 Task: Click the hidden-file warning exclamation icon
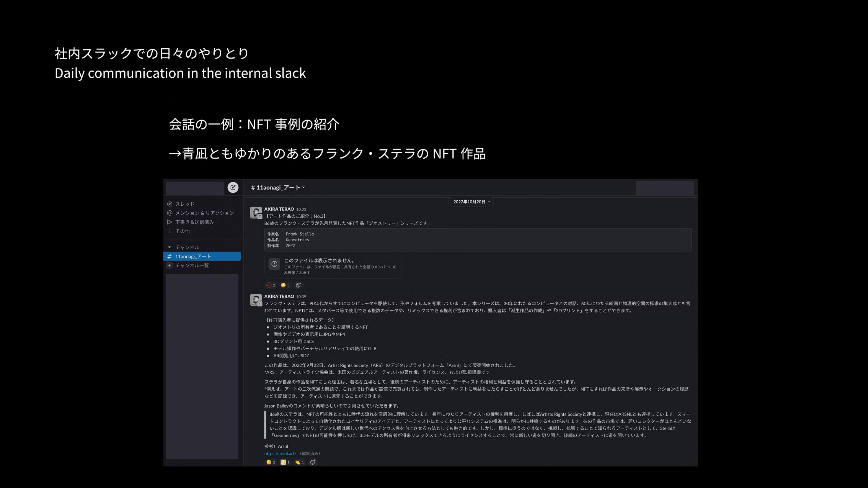pyautogui.click(x=274, y=264)
